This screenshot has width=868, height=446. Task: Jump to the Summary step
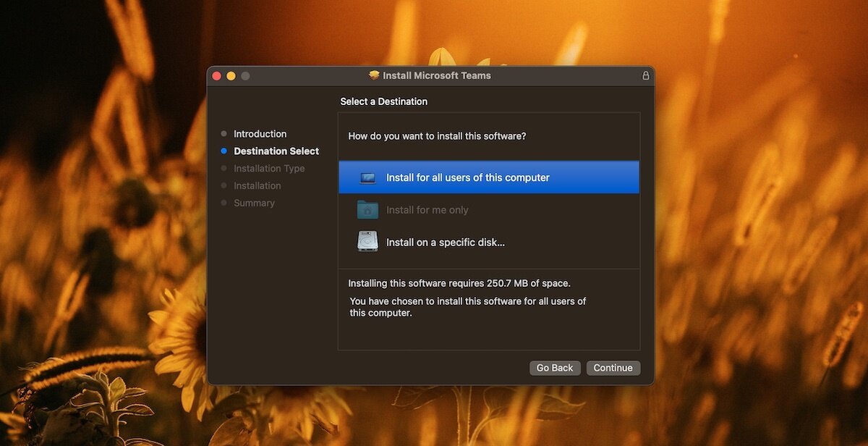point(254,203)
